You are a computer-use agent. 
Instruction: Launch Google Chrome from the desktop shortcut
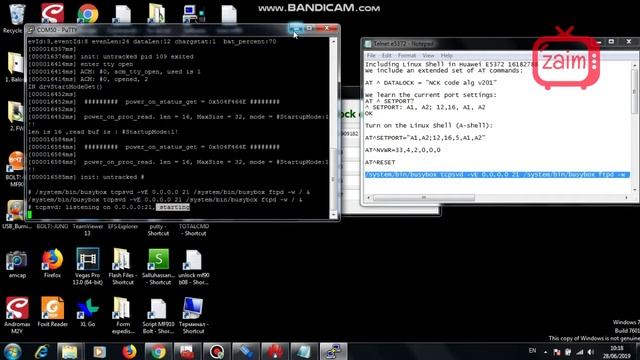(x=88, y=13)
